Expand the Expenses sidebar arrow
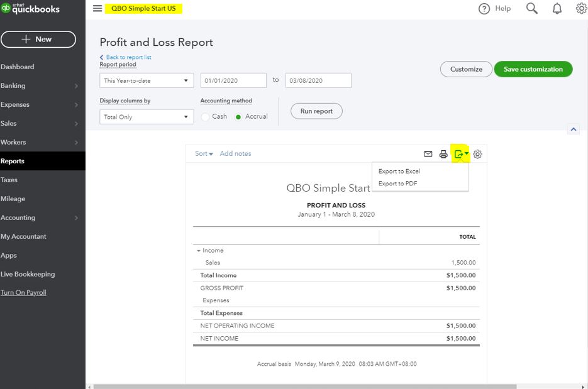588x389 pixels. pyautogui.click(x=77, y=104)
